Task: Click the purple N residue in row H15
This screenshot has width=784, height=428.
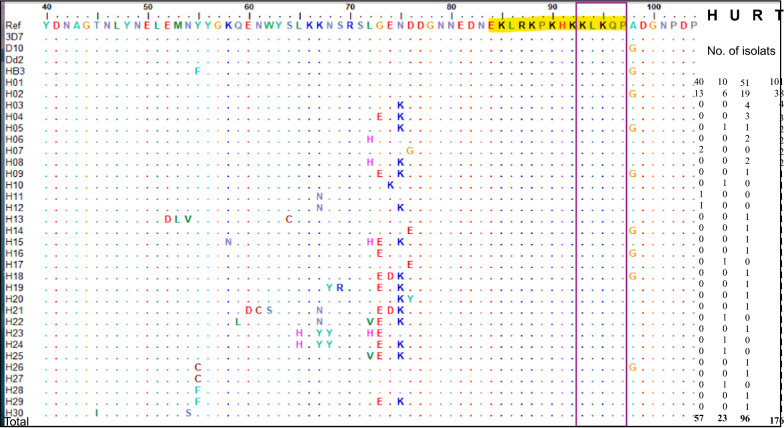Action: (228, 242)
